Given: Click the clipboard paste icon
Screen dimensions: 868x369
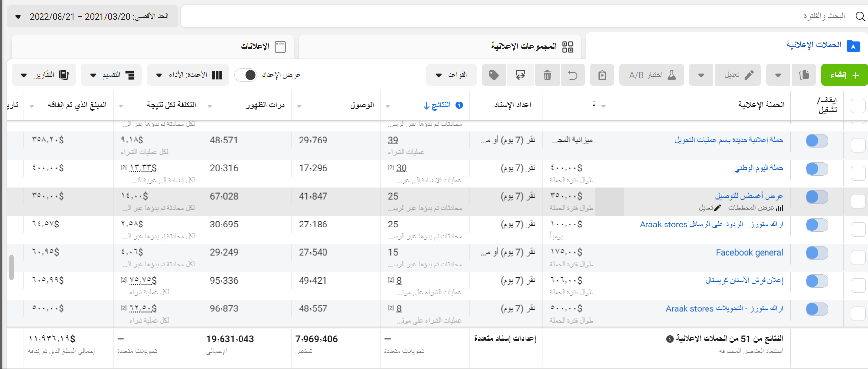Looking at the screenshot, I should tap(602, 75).
